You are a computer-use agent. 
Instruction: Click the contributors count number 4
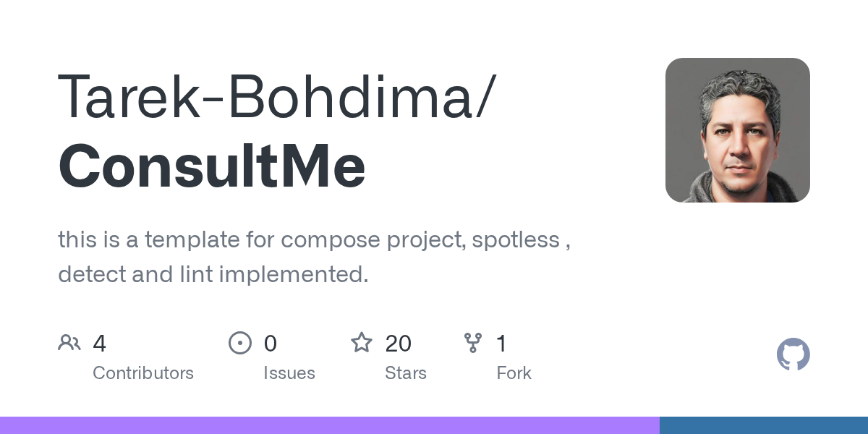pyautogui.click(x=100, y=344)
